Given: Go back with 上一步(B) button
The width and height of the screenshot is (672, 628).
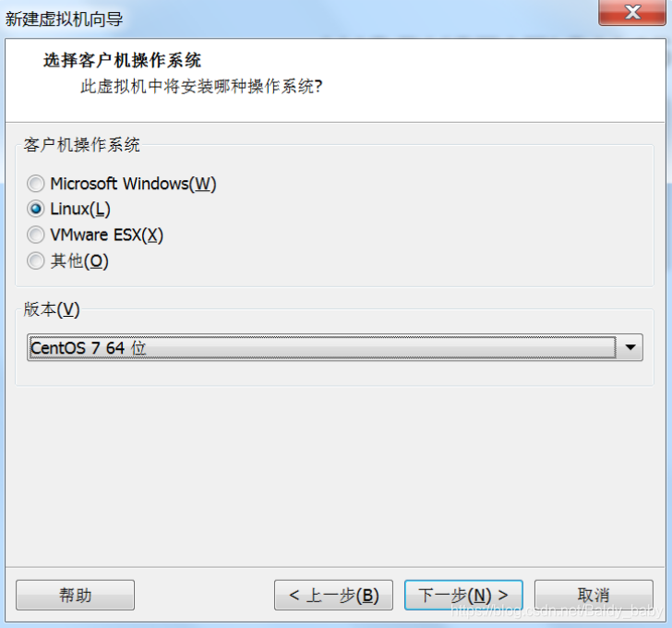Looking at the screenshot, I should click(333, 595).
